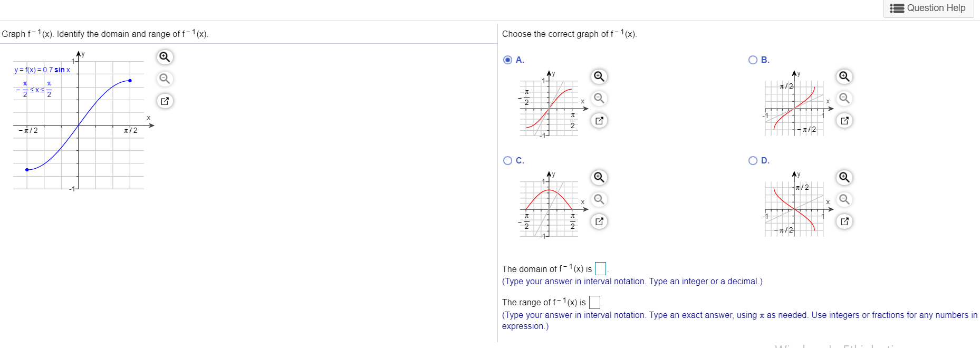Viewport: 980px width, 348px height.
Task: Click the range answer input box
Action: [x=594, y=302]
